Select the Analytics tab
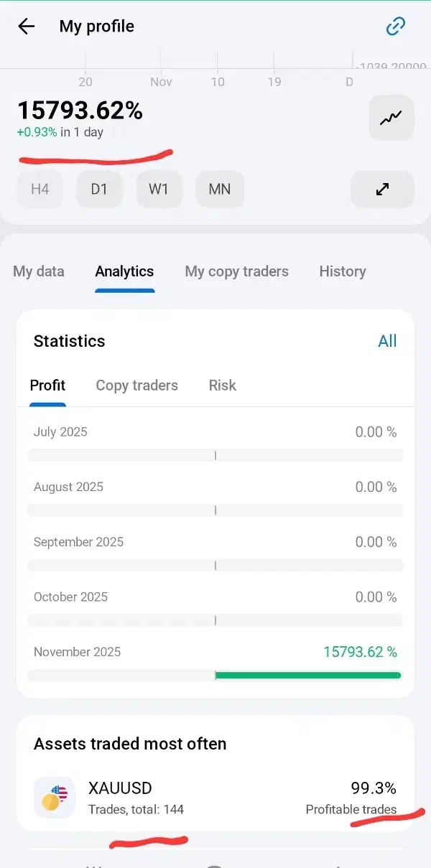431x868 pixels. (124, 271)
